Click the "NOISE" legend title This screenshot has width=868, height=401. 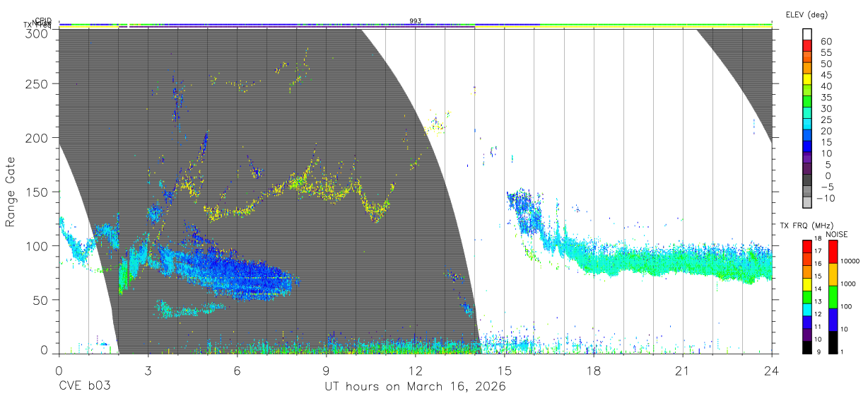click(x=836, y=234)
